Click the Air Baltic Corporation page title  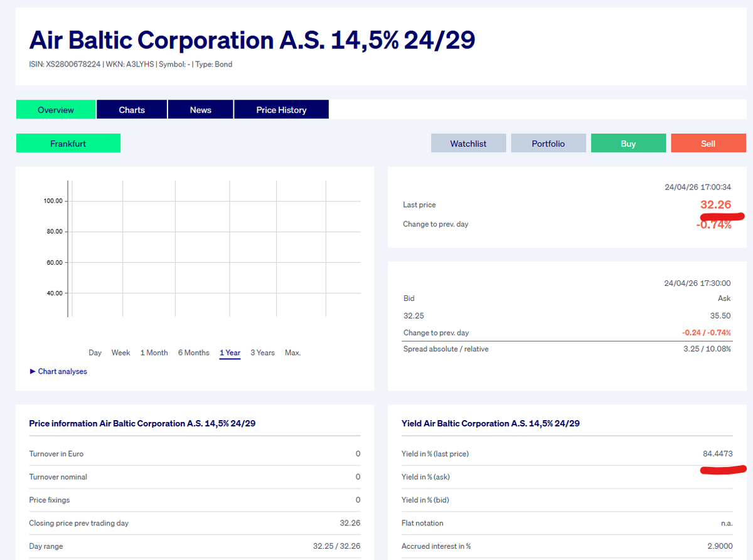[252, 40]
